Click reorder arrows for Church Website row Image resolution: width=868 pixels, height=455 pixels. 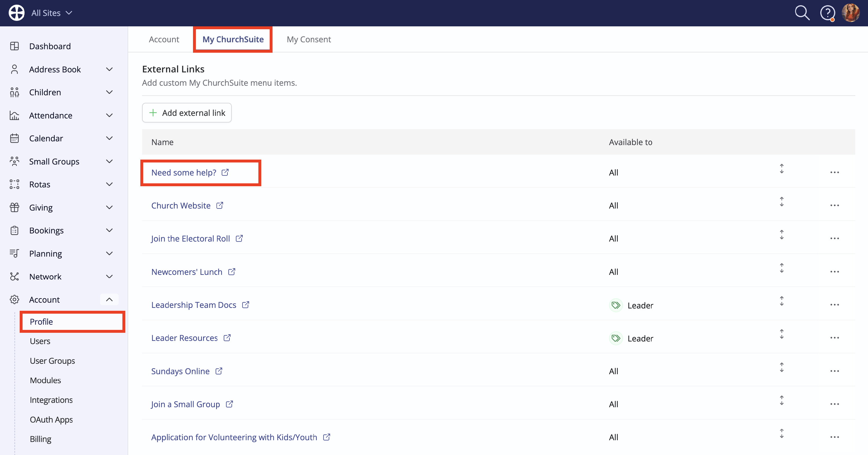[x=781, y=202]
